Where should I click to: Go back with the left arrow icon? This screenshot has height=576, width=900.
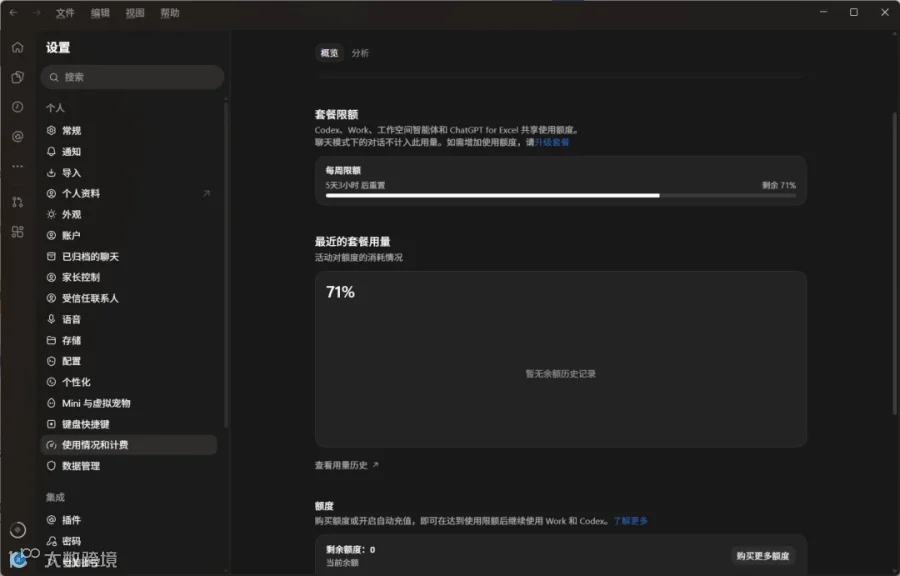[x=13, y=13]
